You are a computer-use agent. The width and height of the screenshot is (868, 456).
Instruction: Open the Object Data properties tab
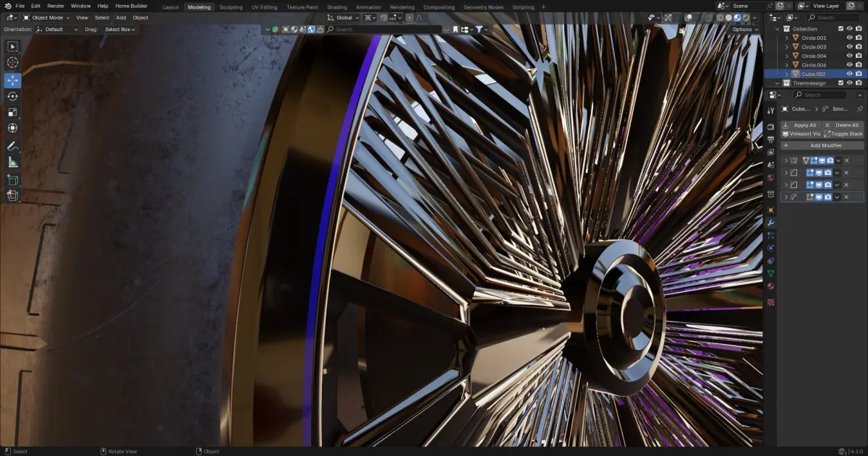(770, 273)
